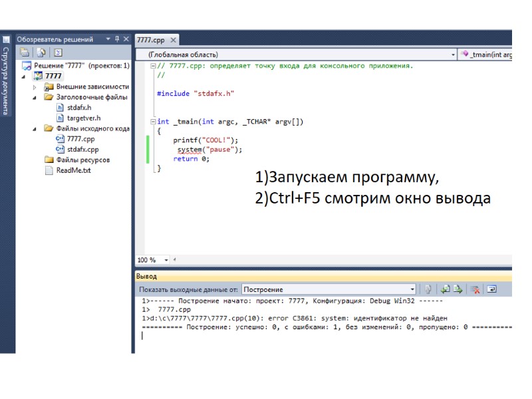Click the Файлы ресурсов folder icon
Viewport: 532px width, 399px height.
point(49,160)
